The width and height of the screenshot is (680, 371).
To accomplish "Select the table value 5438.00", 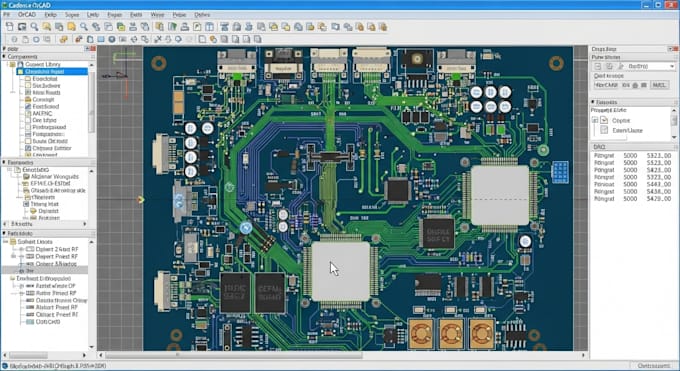I will coord(659,191).
